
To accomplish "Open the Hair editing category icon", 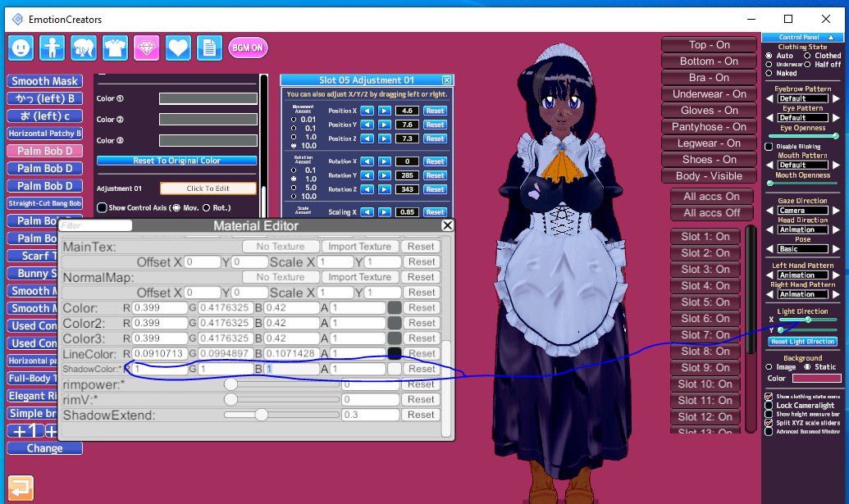I will [84, 48].
